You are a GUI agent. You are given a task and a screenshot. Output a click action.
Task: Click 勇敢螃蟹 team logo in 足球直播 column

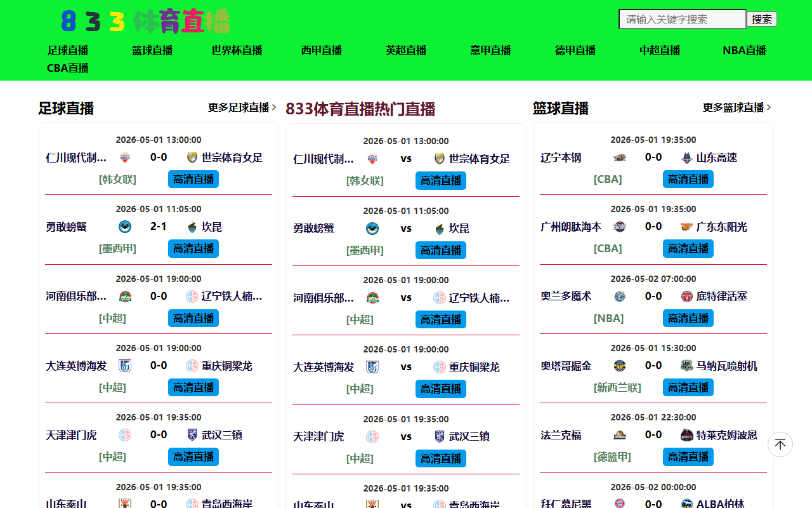(125, 227)
